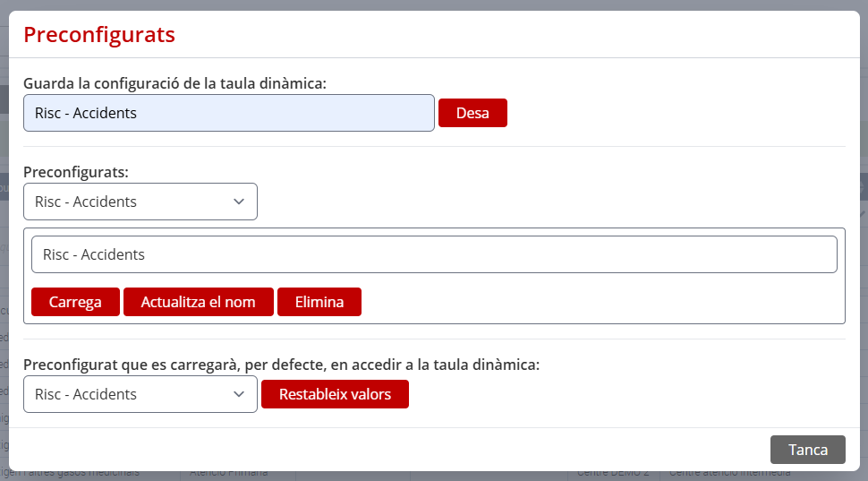Load preset with the Carrega button
Viewport: 868px width, 481px height.
coord(75,302)
